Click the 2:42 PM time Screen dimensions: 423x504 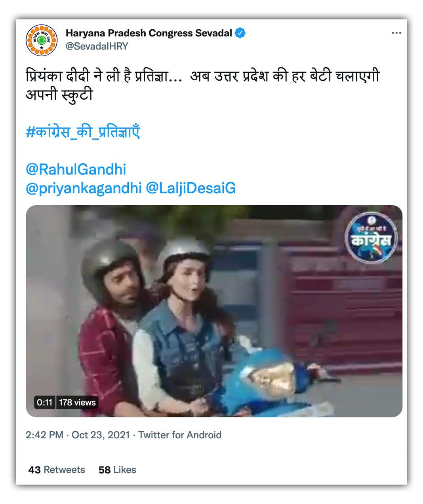(x=44, y=435)
